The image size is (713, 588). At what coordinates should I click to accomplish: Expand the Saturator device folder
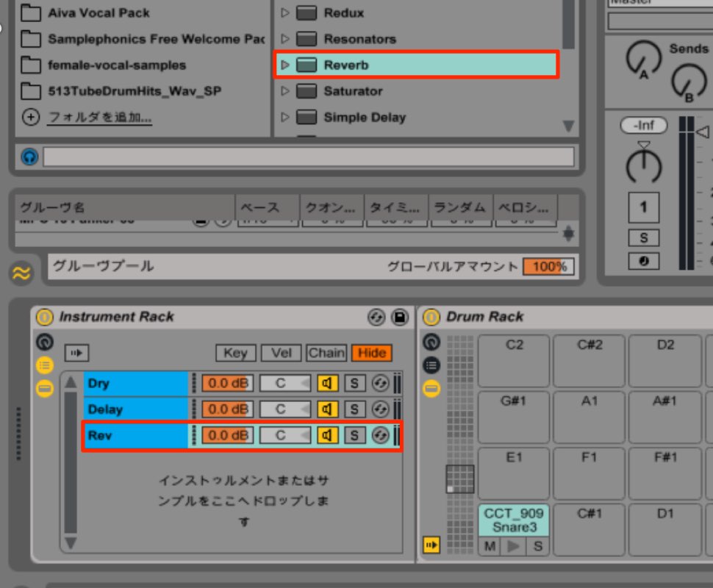point(285,91)
